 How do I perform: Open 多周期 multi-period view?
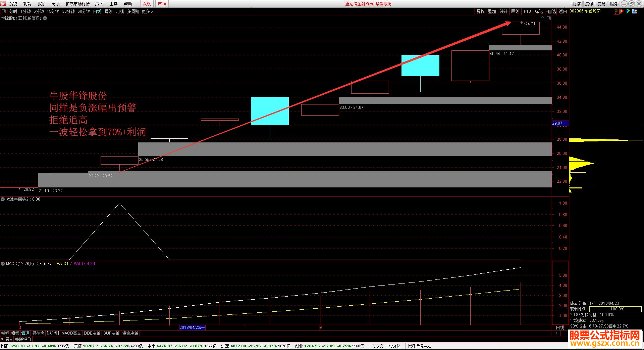(133, 11)
